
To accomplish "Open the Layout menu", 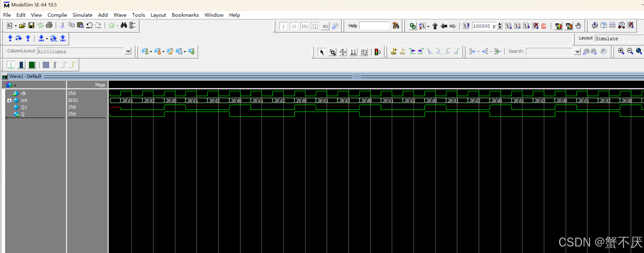I will 158,15.
